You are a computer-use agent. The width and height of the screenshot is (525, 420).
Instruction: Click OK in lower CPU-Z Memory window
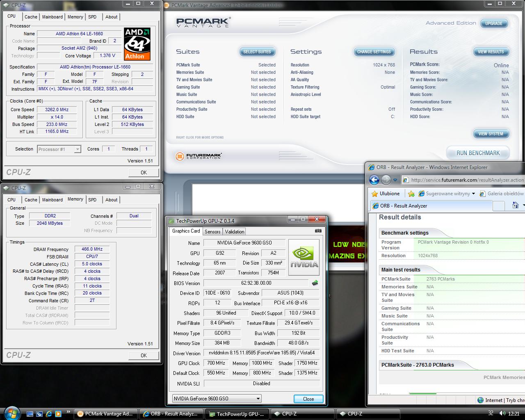[x=144, y=356]
